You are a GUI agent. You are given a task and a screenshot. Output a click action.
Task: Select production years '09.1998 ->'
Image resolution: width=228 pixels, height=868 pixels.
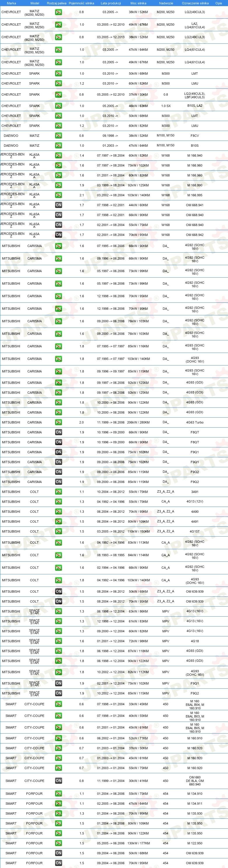110,136
